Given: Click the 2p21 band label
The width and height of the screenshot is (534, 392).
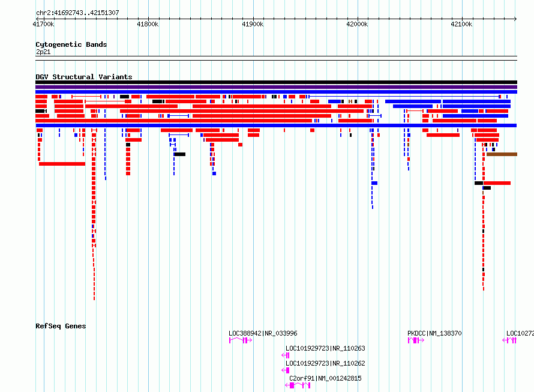Looking at the screenshot, I should tap(43, 52).
